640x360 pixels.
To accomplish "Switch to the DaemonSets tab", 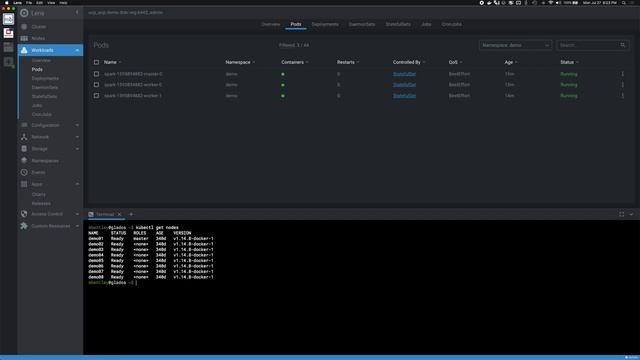I will [362, 24].
